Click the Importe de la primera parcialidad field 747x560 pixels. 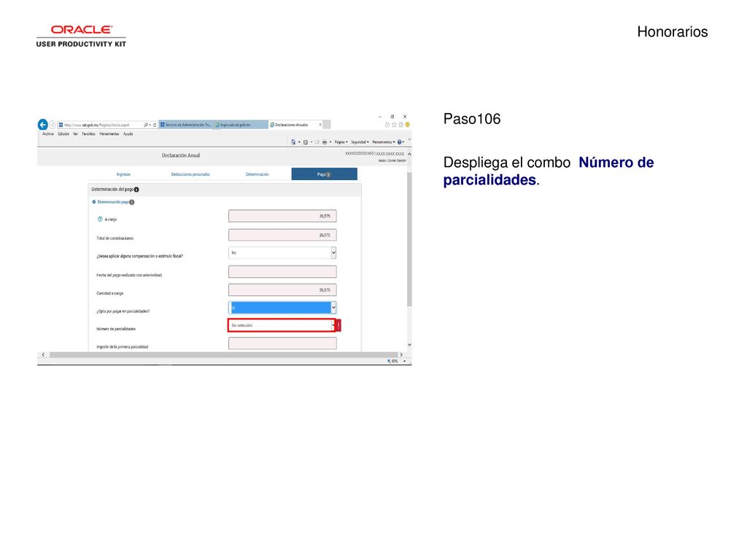coord(282,343)
